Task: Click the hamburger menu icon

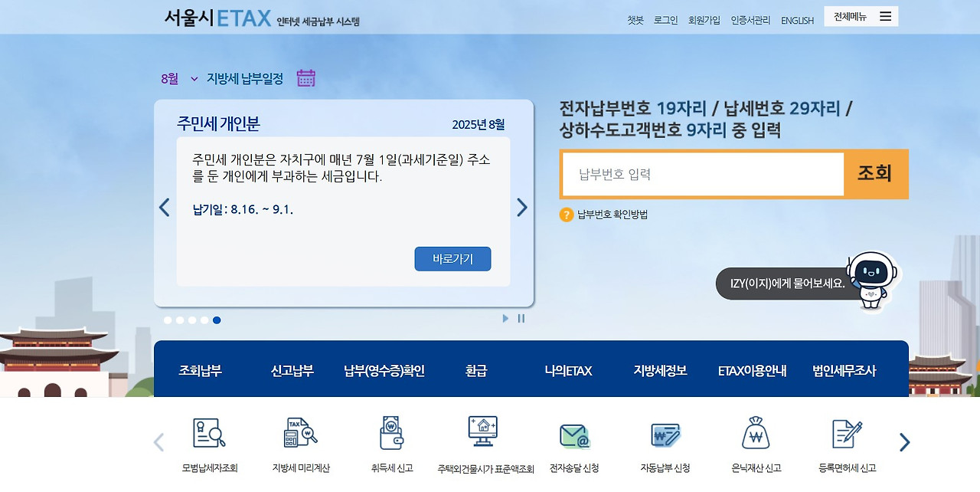Action: pos(885,16)
